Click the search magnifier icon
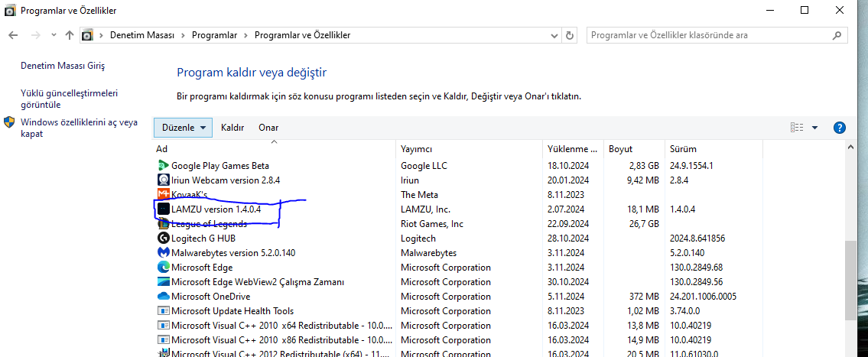Viewport: 868px width, 357px height. click(x=837, y=35)
